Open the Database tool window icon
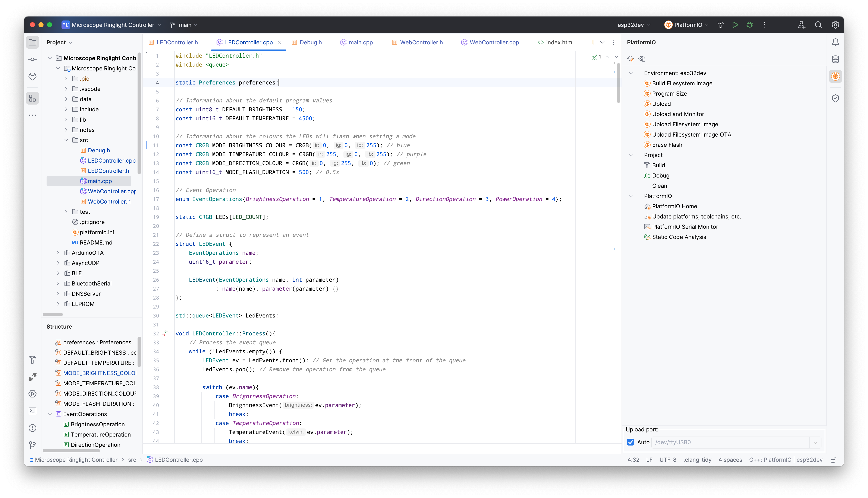This screenshot has width=868, height=498. (836, 59)
